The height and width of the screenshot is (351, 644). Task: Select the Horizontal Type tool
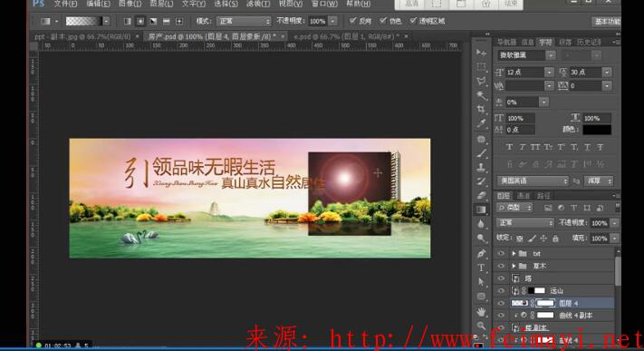point(481,268)
